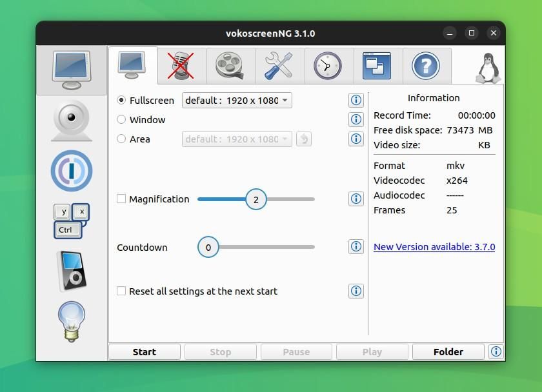Image resolution: width=542 pixels, height=392 pixels.
Task: Click the Play button
Action: tap(372, 351)
